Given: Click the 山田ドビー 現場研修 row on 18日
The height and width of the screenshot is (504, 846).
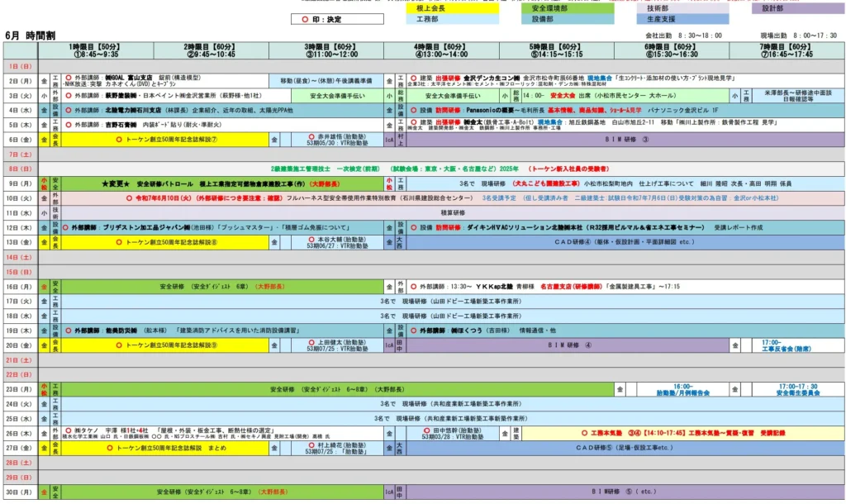Looking at the screenshot, I should (x=453, y=316).
